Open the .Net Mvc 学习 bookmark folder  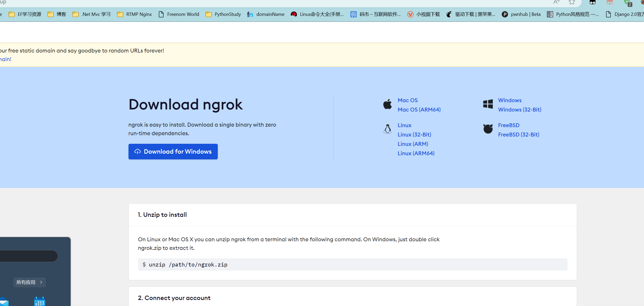click(92, 14)
